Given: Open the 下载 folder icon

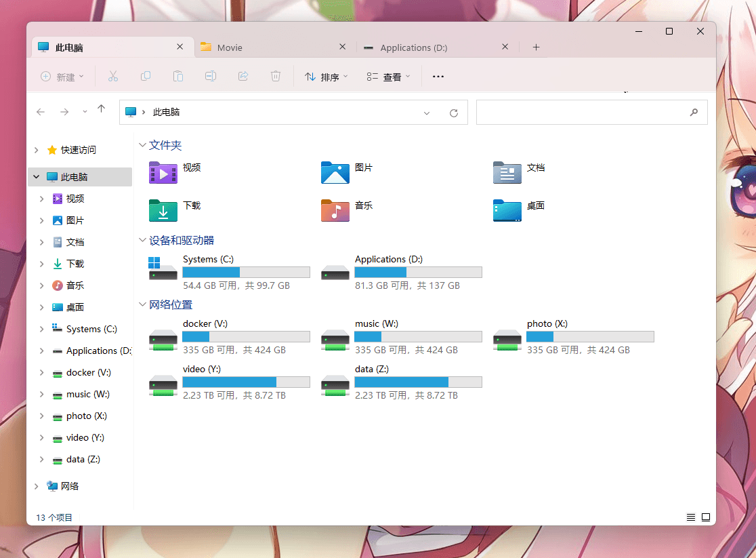Looking at the screenshot, I should (x=163, y=211).
